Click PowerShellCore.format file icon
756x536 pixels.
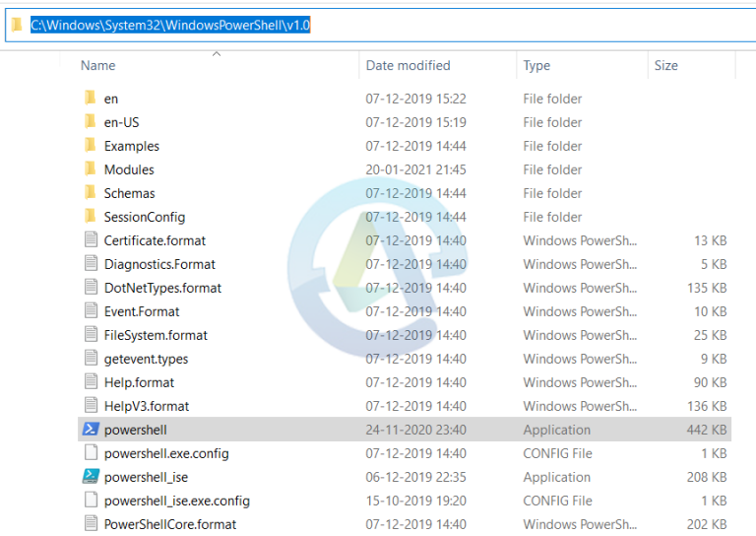coord(91,523)
